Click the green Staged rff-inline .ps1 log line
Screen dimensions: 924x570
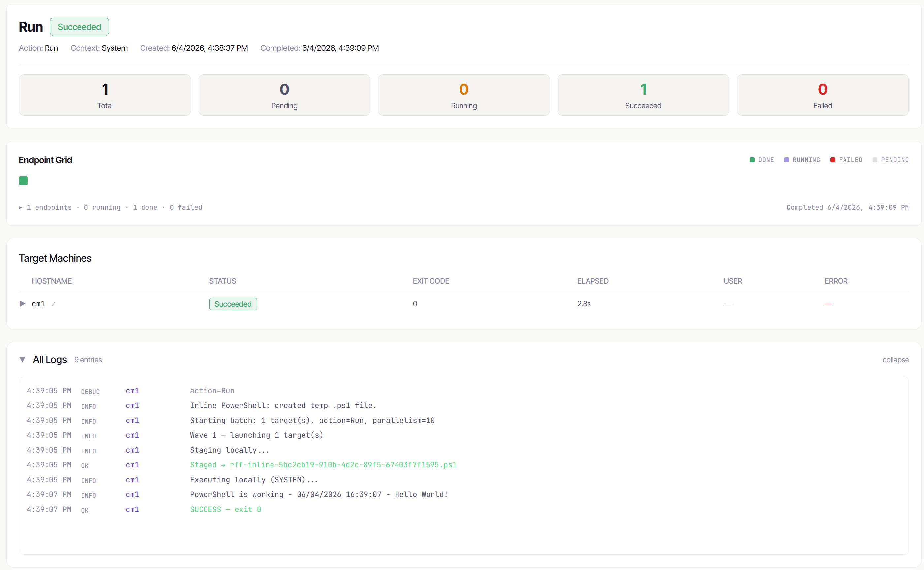click(324, 465)
